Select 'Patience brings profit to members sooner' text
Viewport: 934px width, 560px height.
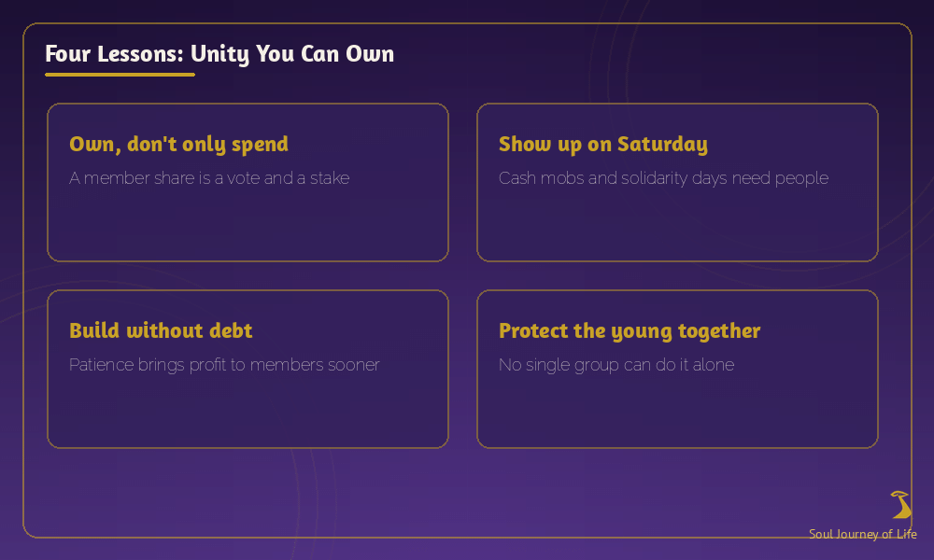click(x=224, y=365)
